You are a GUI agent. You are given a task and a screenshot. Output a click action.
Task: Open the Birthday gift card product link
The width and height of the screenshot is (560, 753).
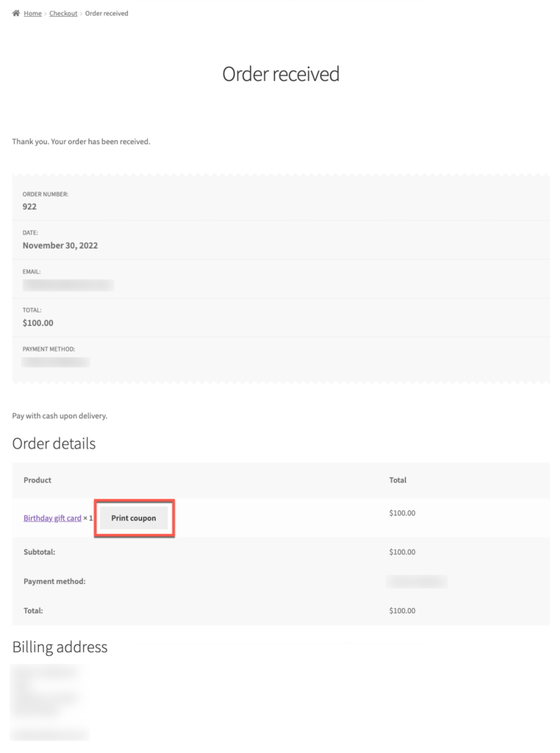(52, 518)
